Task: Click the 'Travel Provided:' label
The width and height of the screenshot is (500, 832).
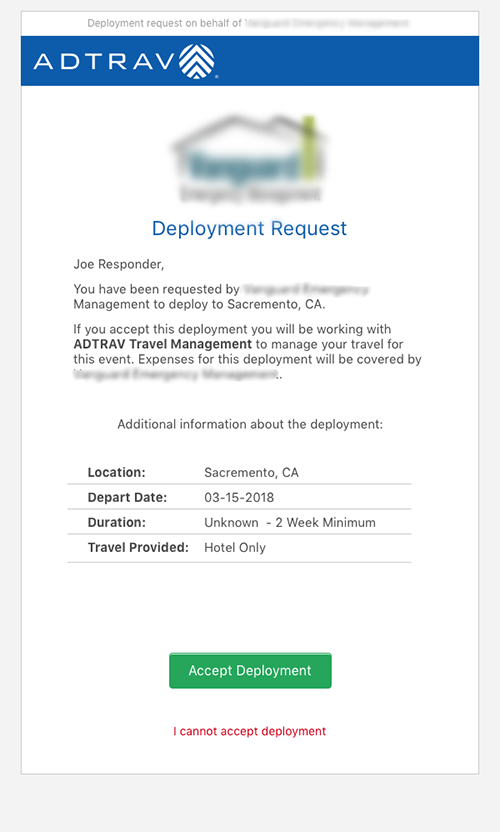Action: tap(138, 547)
